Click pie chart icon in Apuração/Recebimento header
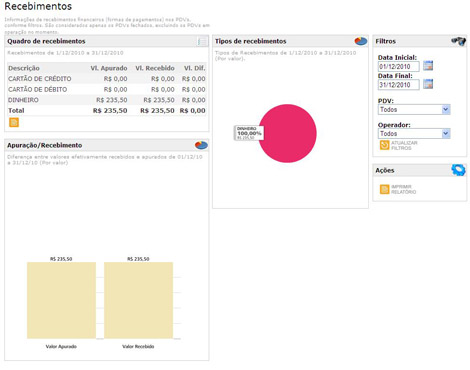 pyautogui.click(x=201, y=145)
